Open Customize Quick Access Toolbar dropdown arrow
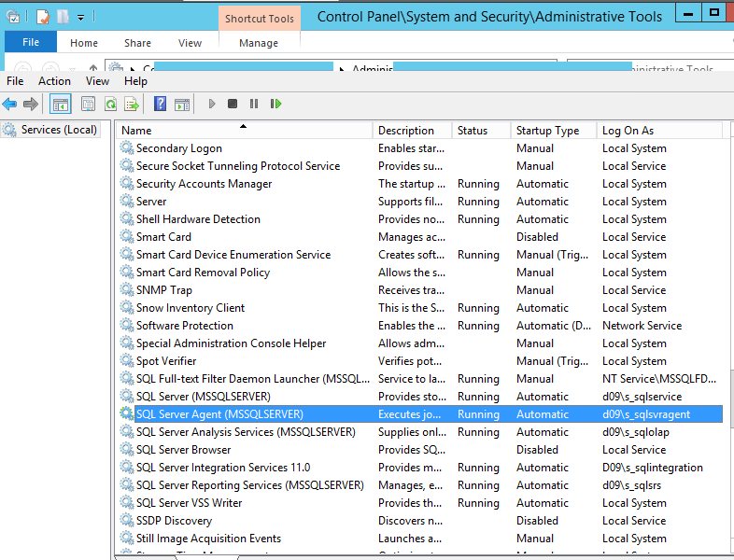Screen dimensions: 734x560 [x=80, y=18]
